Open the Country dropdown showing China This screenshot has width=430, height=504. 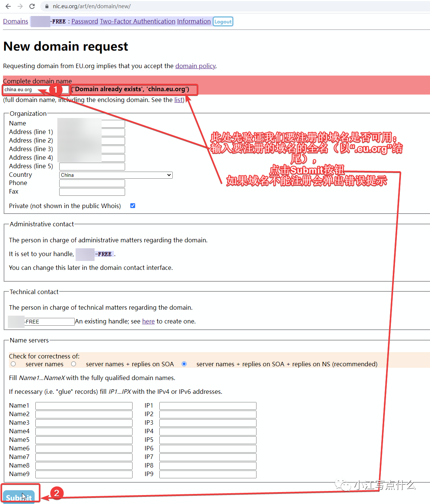coord(116,175)
